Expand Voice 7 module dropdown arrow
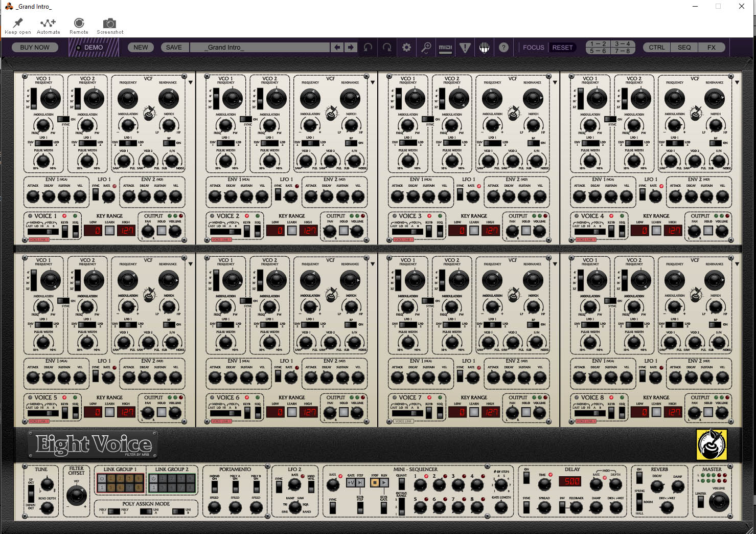 555,264
